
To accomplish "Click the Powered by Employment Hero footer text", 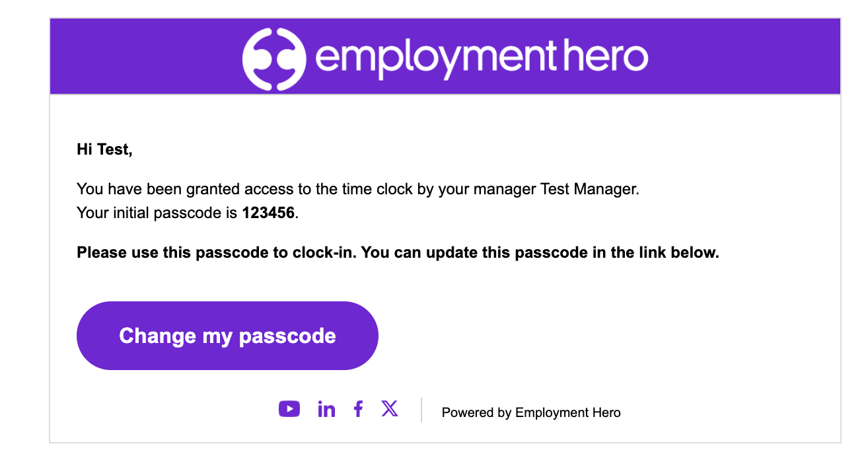I will coord(531,413).
